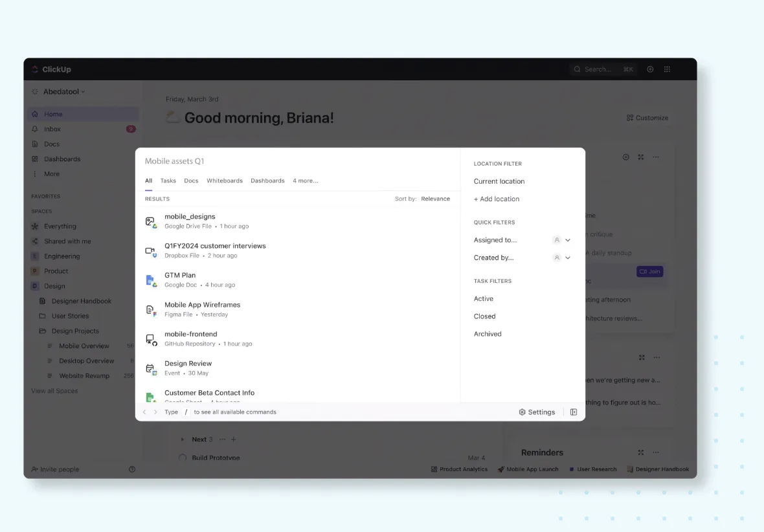Screen dimensions: 764x532
Task: Open the Created by dropdown chevron
Action: [568, 258]
